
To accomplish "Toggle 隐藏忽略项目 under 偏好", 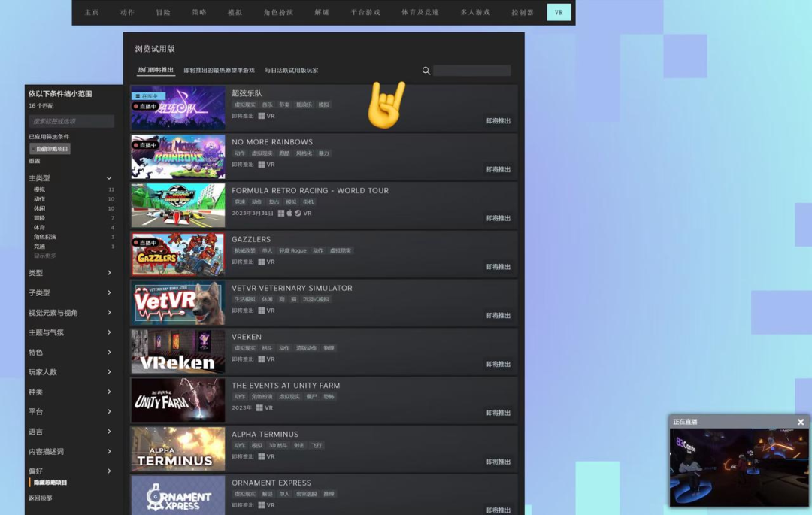I will 50,483.
